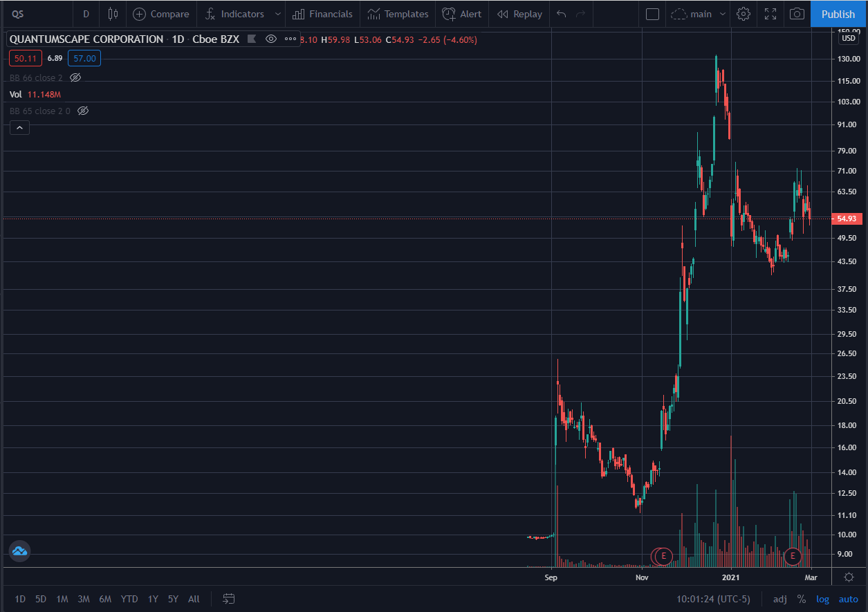Click the earnings E marker near March
Viewport: 868px width, 612px height.
(793, 555)
